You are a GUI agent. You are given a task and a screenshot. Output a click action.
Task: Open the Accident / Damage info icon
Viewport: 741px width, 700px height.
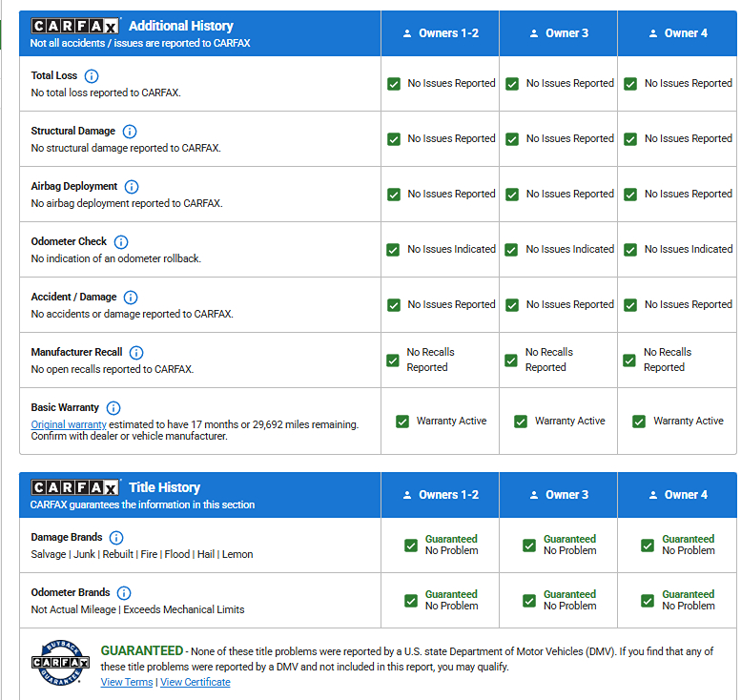pos(131,297)
